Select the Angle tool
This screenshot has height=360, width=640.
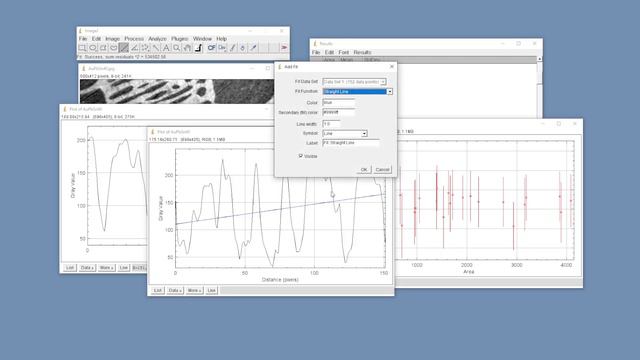tap(134, 48)
